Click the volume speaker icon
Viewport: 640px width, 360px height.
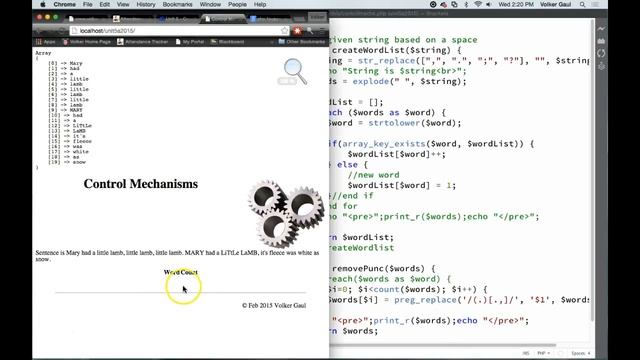click(x=489, y=4)
